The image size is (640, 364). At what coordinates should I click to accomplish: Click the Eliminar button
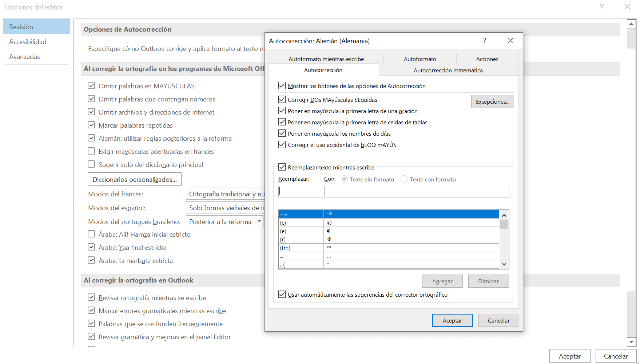488,281
